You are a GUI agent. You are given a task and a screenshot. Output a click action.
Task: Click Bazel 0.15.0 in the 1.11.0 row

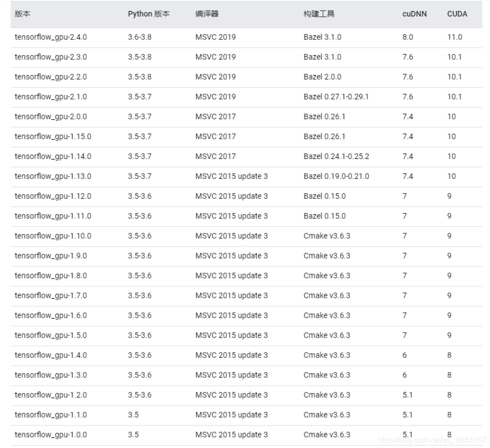pyautogui.click(x=324, y=216)
